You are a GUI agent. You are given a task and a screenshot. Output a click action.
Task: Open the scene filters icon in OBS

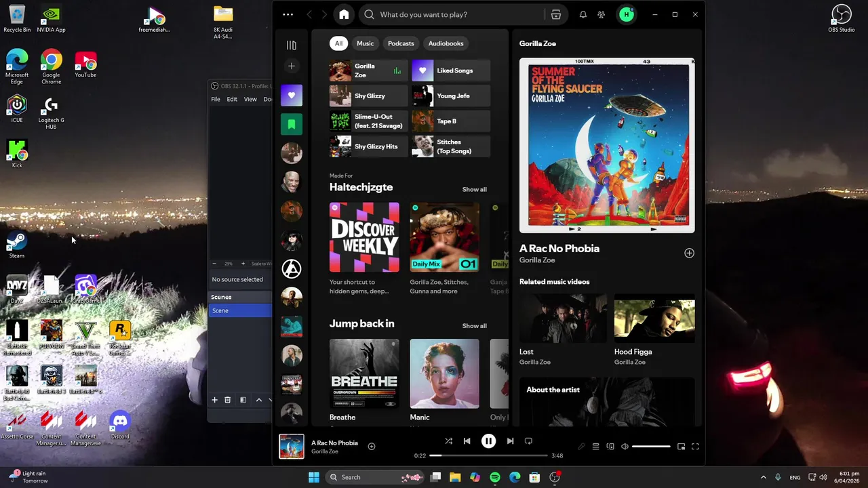point(243,400)
